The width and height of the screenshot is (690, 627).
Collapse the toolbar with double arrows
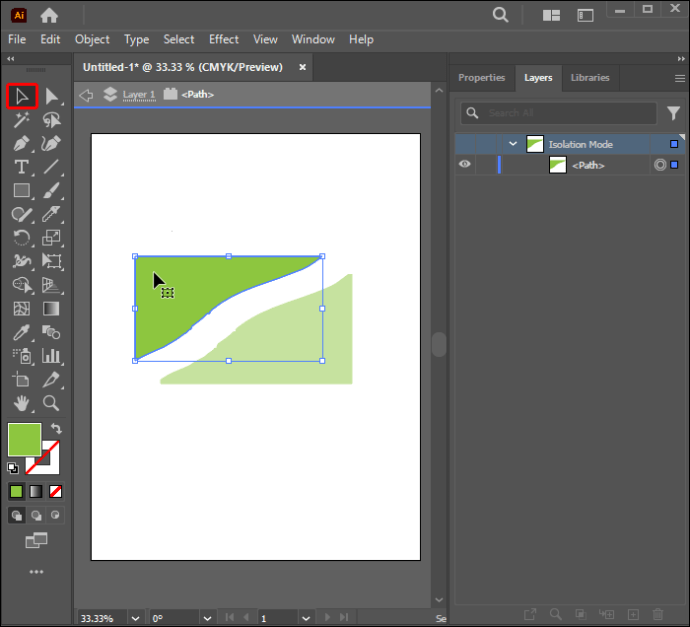point(11,59)
